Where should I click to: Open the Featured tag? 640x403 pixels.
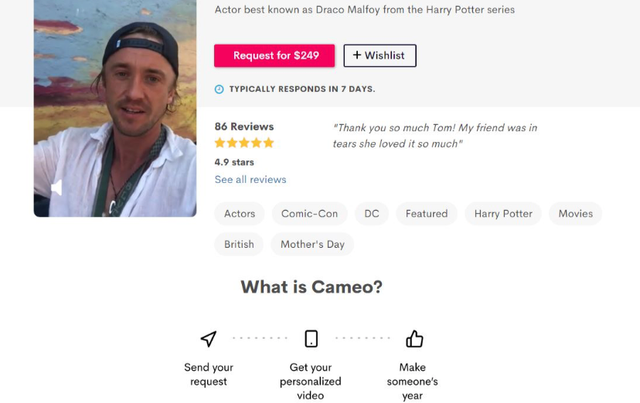coord(427,214)
